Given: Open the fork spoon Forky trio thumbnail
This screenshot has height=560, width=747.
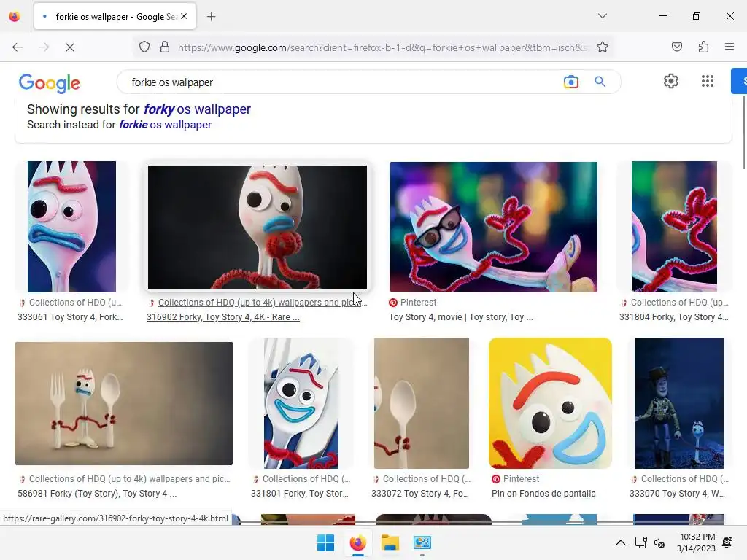Looking at the screenshot, I should (x=124, y=403).
